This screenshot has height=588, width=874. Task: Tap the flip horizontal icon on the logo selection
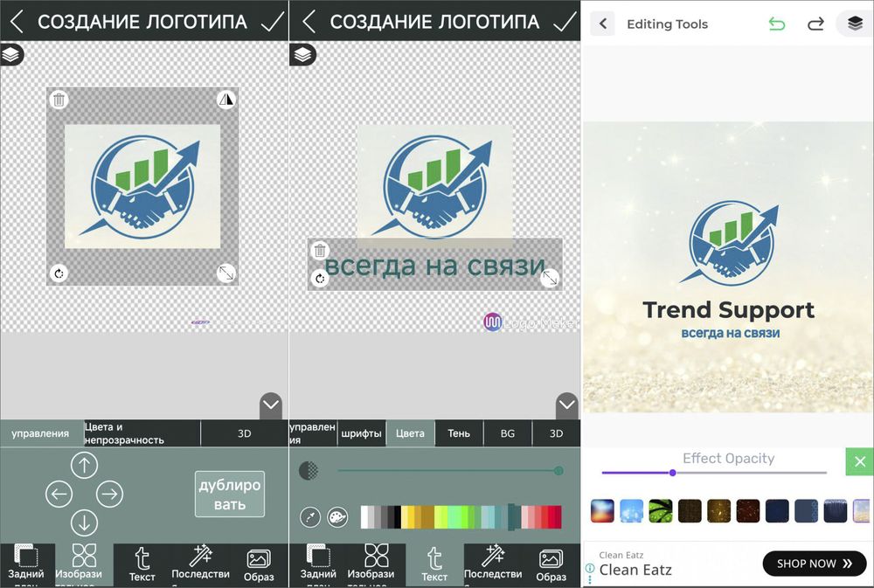click(225, 99)
